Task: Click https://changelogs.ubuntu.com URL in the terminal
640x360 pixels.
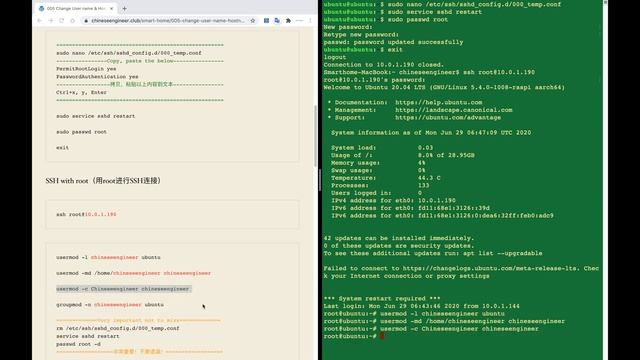Action: (x=490, y=268)
